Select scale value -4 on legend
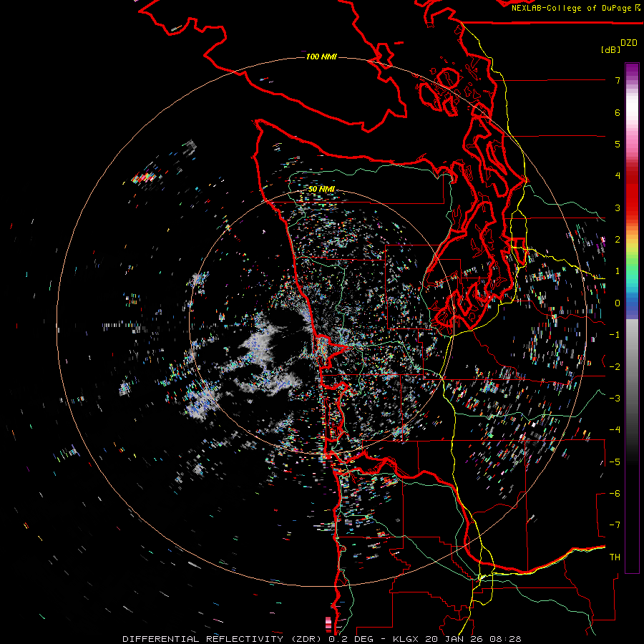 click(x=615, y=430)
